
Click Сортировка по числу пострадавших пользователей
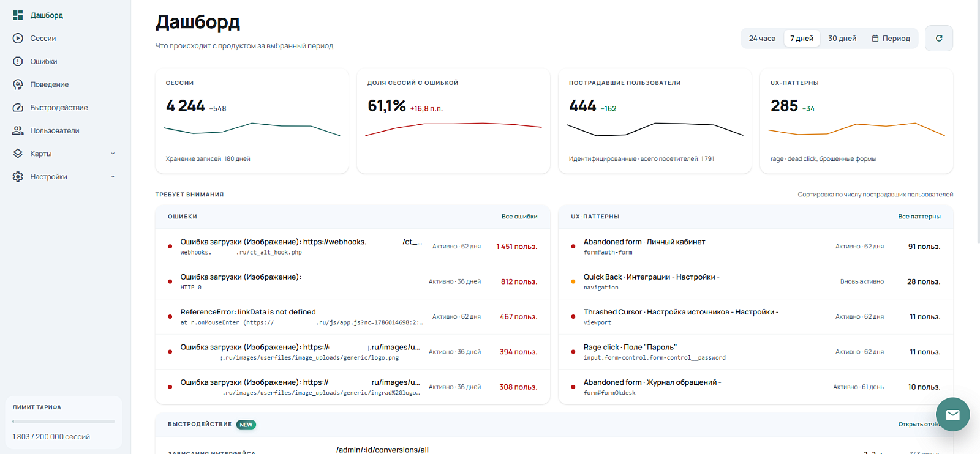point(875,195)
